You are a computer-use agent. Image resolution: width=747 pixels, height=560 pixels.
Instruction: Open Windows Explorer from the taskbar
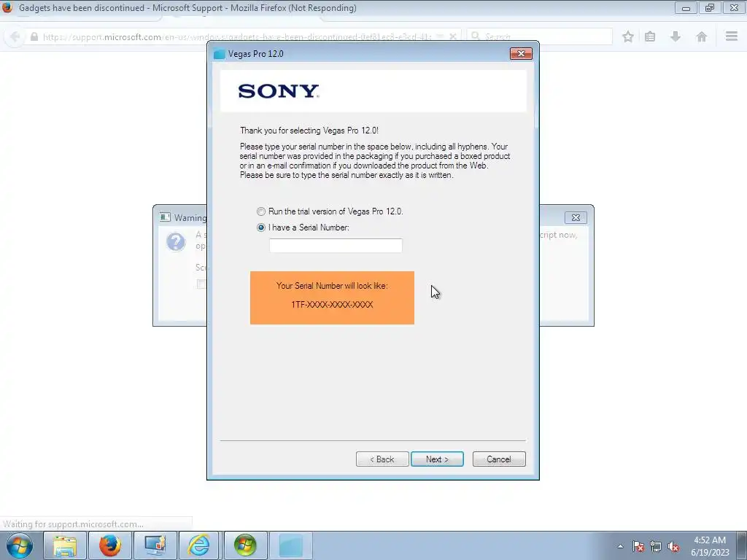click(x=65, y=545)
